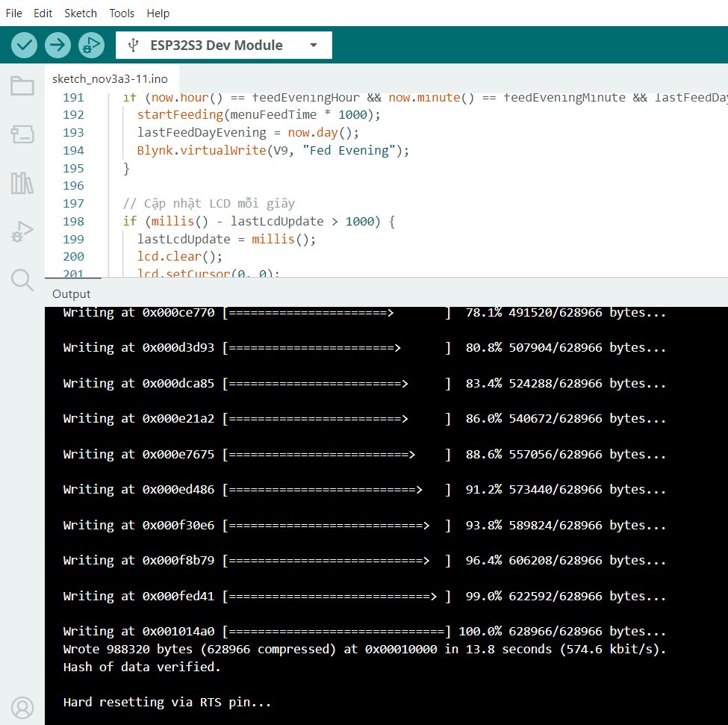Open the Search sidebar icon
Viewport: 728px width, 725px height.
[x=22, y=280]
